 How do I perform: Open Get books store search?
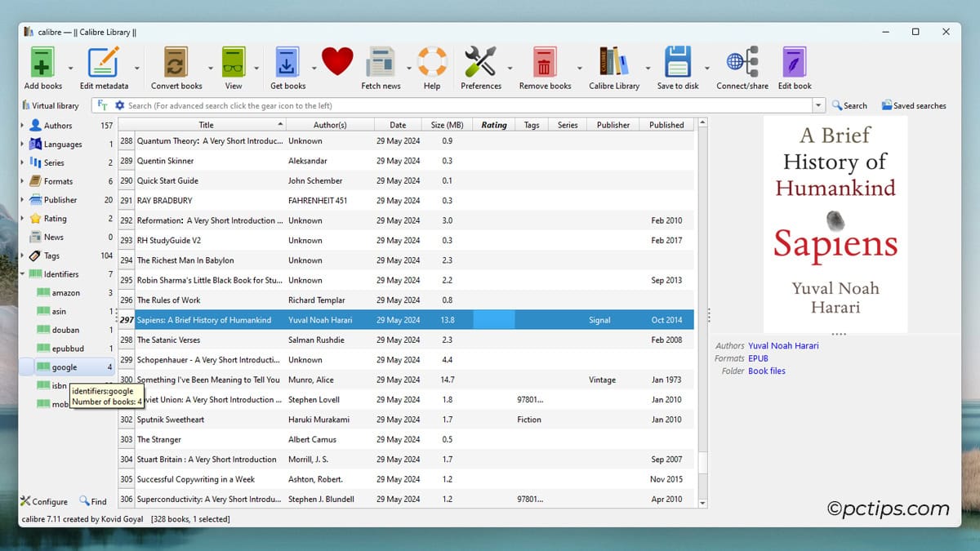click(x=287, y=64)
